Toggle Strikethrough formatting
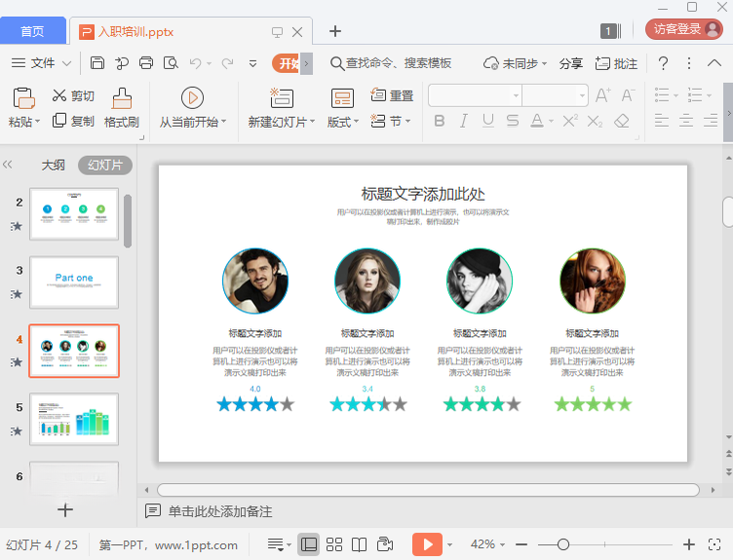 [x=513, y=121]
